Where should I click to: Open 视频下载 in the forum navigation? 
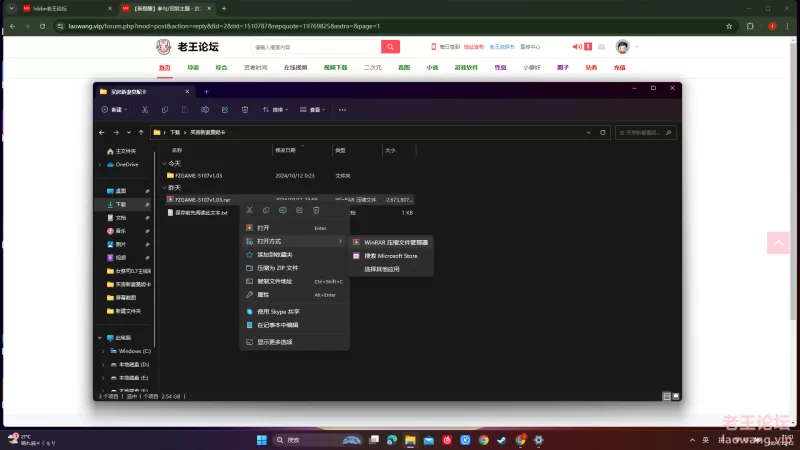click(x=335, y=67)
